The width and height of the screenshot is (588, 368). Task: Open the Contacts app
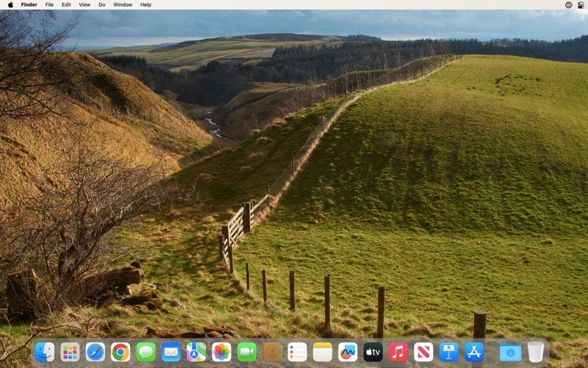272,352
